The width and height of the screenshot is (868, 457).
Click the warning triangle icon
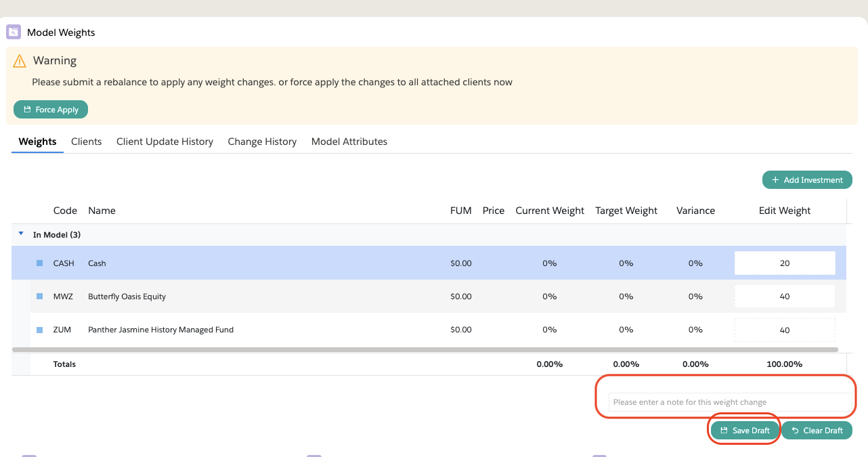point(20,61)
